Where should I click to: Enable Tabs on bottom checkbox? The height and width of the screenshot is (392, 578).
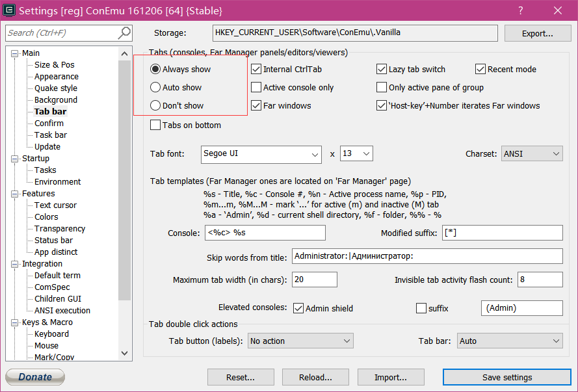[155, 125]
